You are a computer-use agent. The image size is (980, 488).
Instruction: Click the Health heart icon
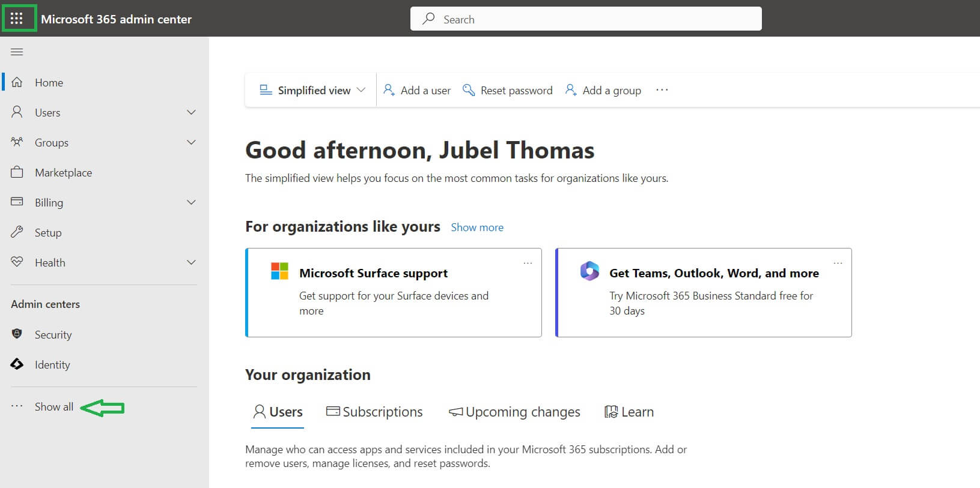click(17, 262)
